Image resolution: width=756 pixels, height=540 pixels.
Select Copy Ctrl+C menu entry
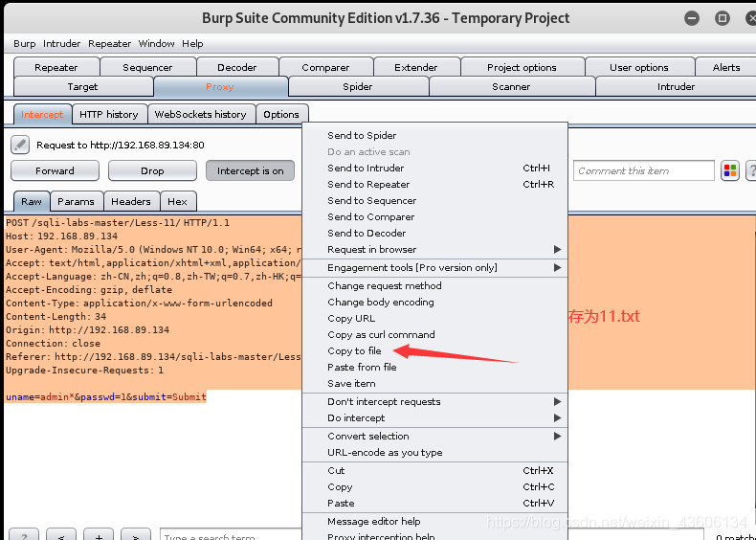pyautogui.click(x=434, y=487)
